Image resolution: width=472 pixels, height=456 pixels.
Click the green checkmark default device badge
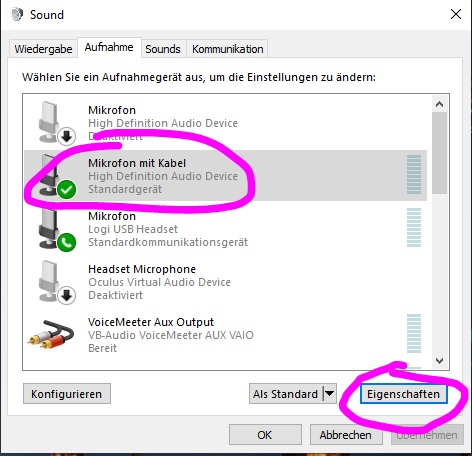click(67, 189)
